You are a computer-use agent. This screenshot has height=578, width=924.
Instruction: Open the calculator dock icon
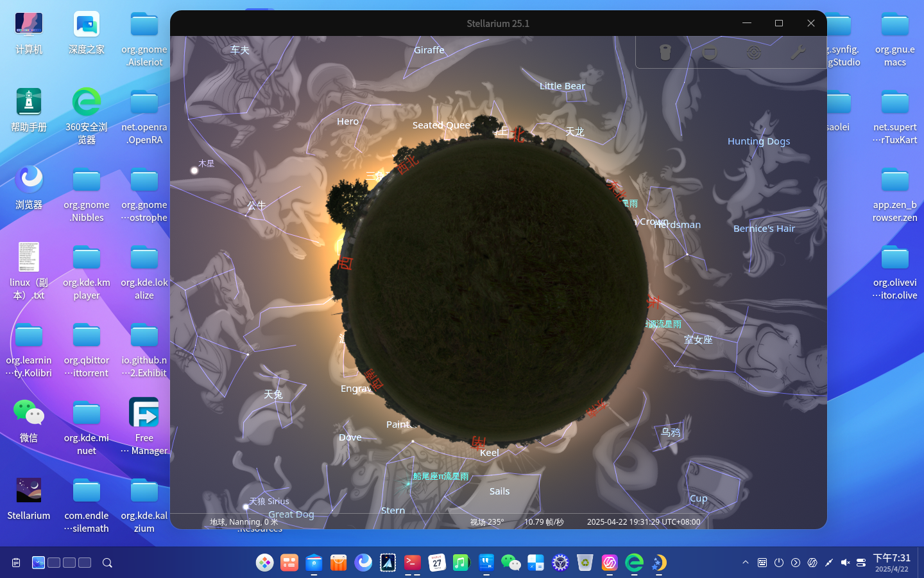point(536,563)
